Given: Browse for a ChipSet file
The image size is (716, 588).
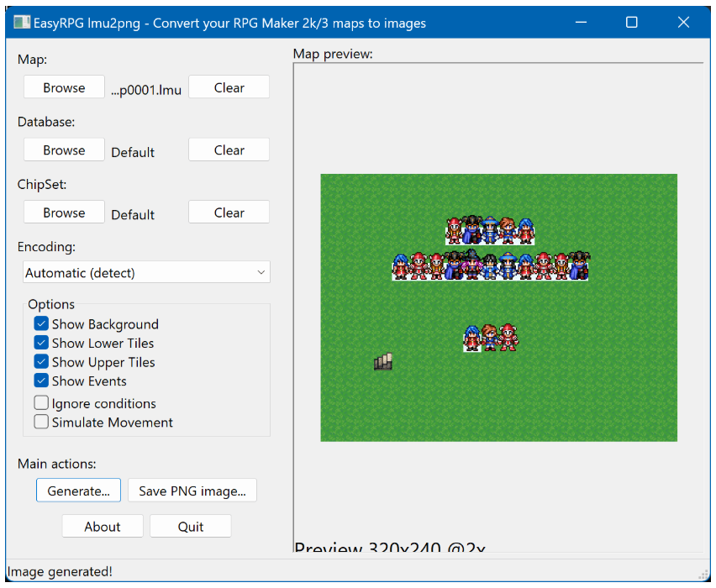Looking at the screenshot, I should (x=64, y=213).
